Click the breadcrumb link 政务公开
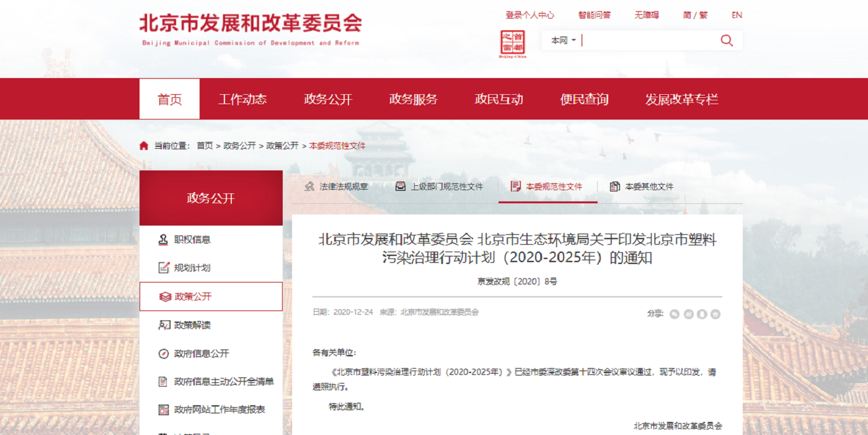 point(238,145)
